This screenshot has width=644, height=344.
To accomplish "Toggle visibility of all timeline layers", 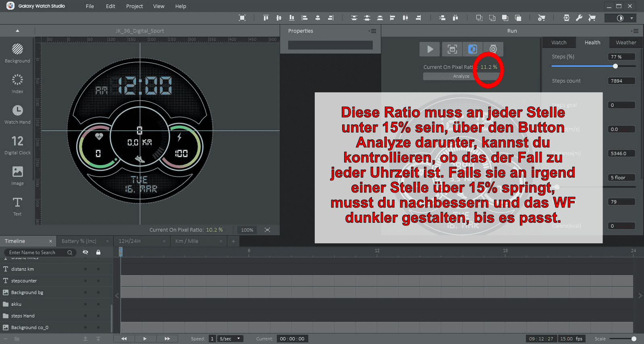I will tap(85, 252).
